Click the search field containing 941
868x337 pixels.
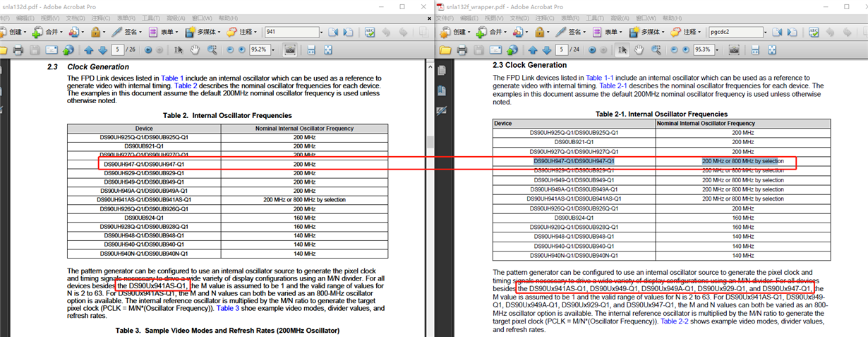(293, 32)
